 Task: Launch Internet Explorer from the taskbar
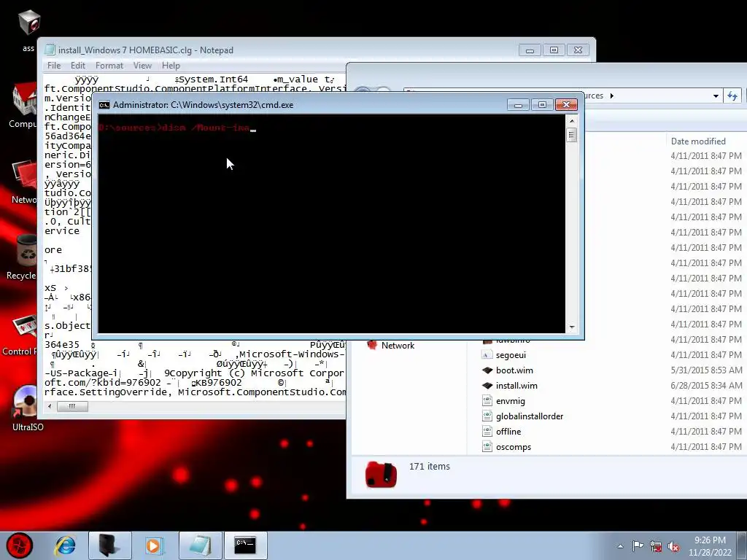pos(66,545)
